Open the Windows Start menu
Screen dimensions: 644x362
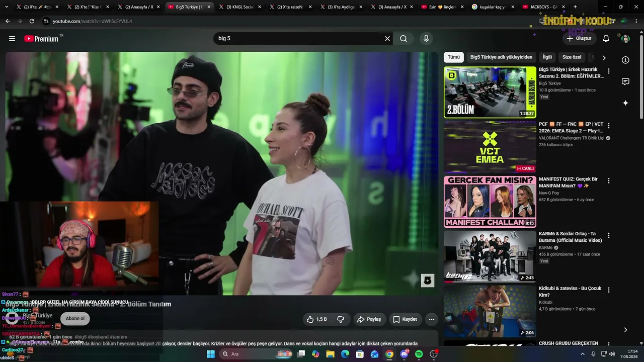point(211,354)
